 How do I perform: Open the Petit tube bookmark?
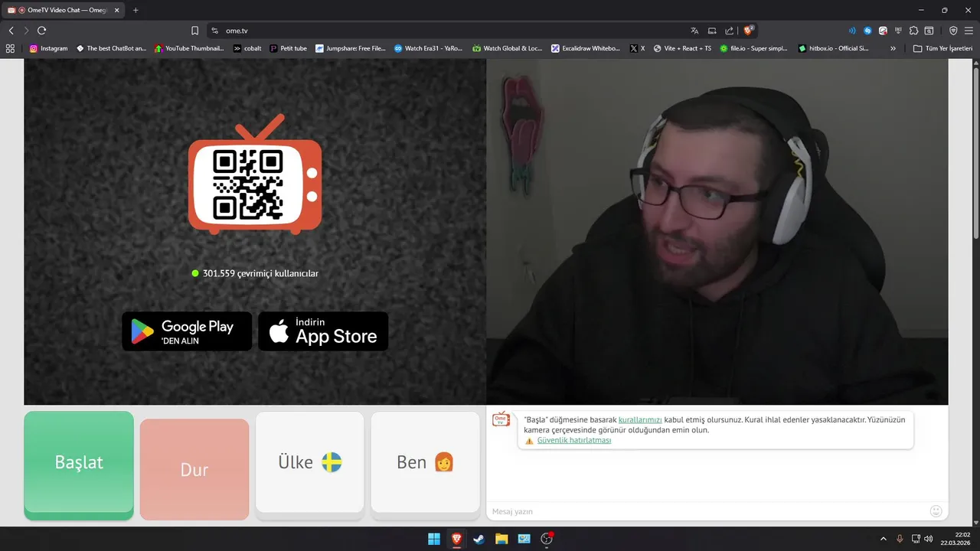pyautogui.click(x=288, y=48)
